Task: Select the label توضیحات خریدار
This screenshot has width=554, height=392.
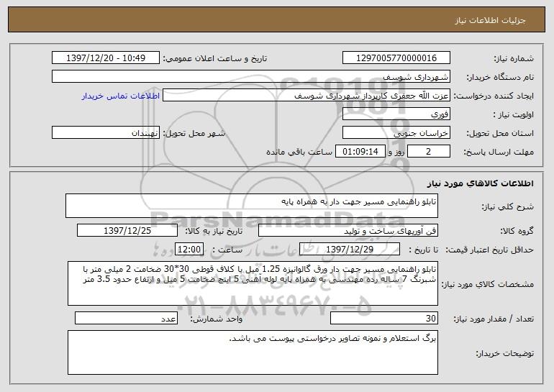Action: pyautogui.click(x=505, y=353)
